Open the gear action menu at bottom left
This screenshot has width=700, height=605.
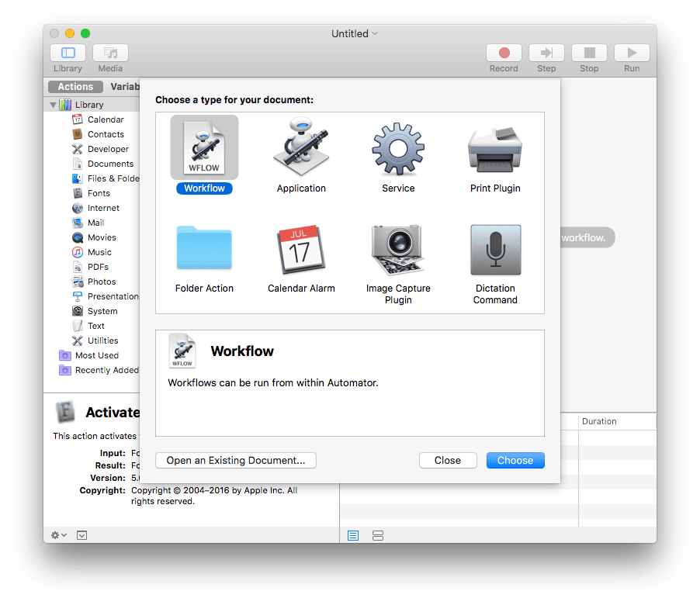click(x=56, y=535)
